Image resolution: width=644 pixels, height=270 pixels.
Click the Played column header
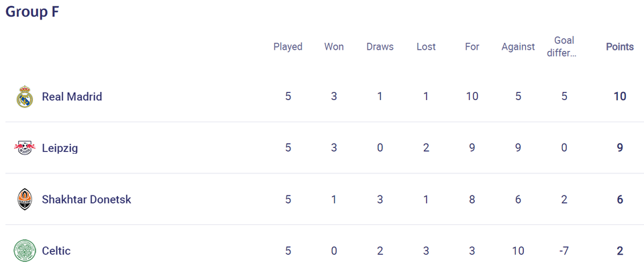click(x=288, y=47)
